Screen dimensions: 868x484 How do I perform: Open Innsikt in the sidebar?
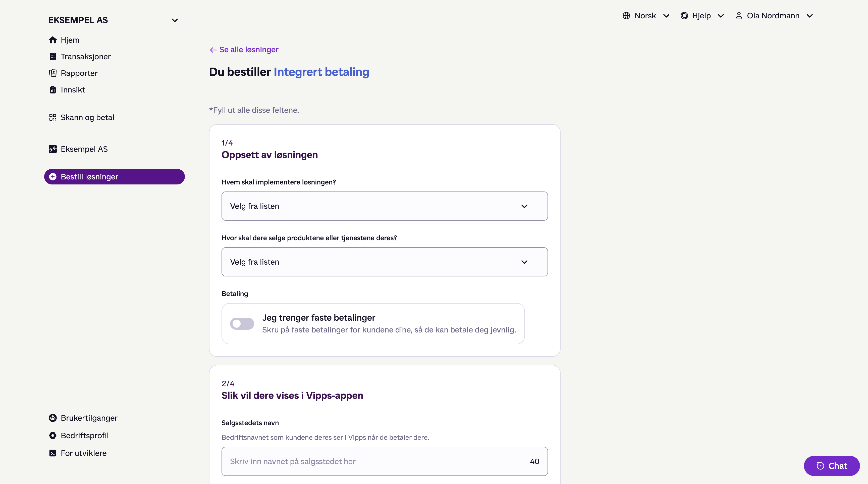tap(114, 90)
